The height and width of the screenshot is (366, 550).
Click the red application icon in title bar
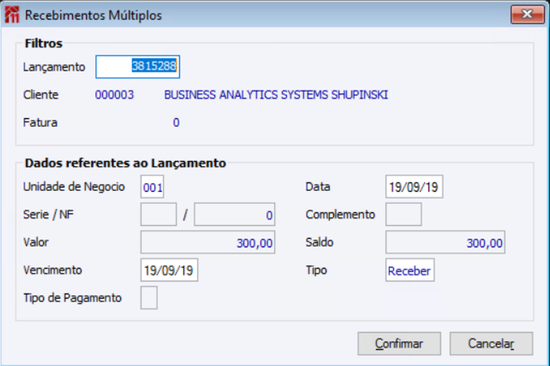(x=12, y=15)
